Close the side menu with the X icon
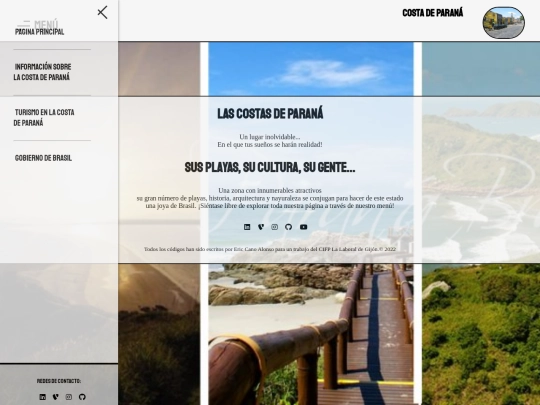540x405 pixels. (102, 12)
